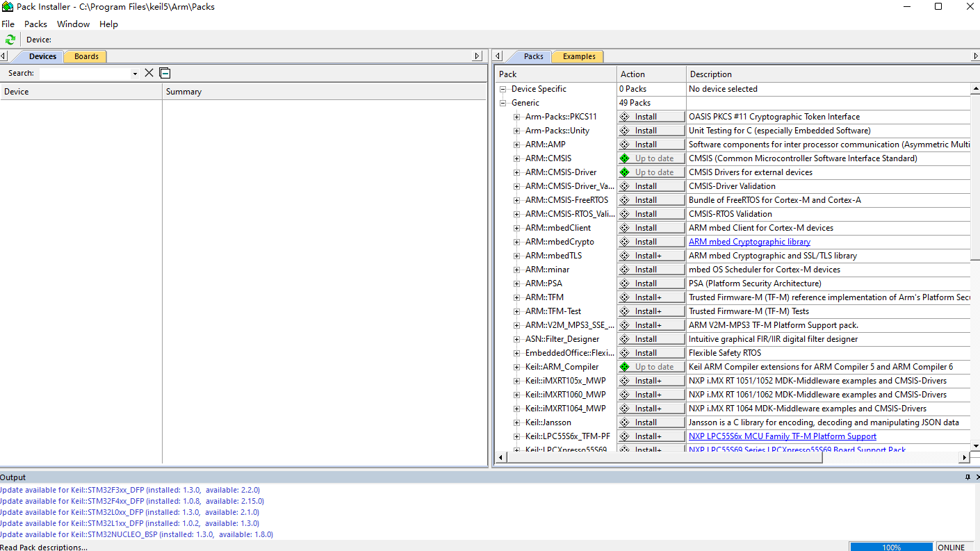Click the packs list horizontal scroll-right arrow

point(964,457)
